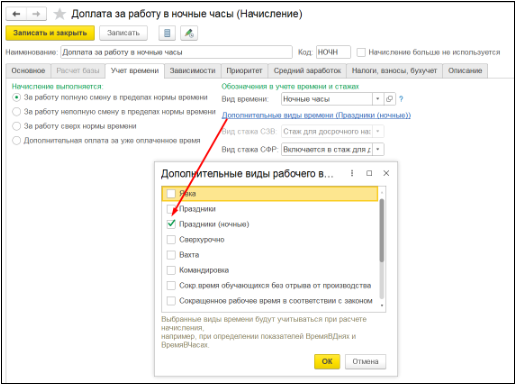Viewport: 517px width, 386px height.
Task: Select За работу сверх нормы времени
Action: [16, 126]
